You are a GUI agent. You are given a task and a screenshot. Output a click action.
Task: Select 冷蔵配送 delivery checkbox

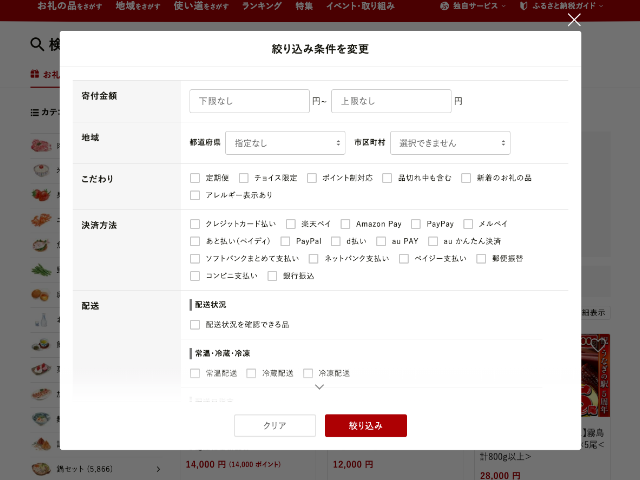coord(251,373)
